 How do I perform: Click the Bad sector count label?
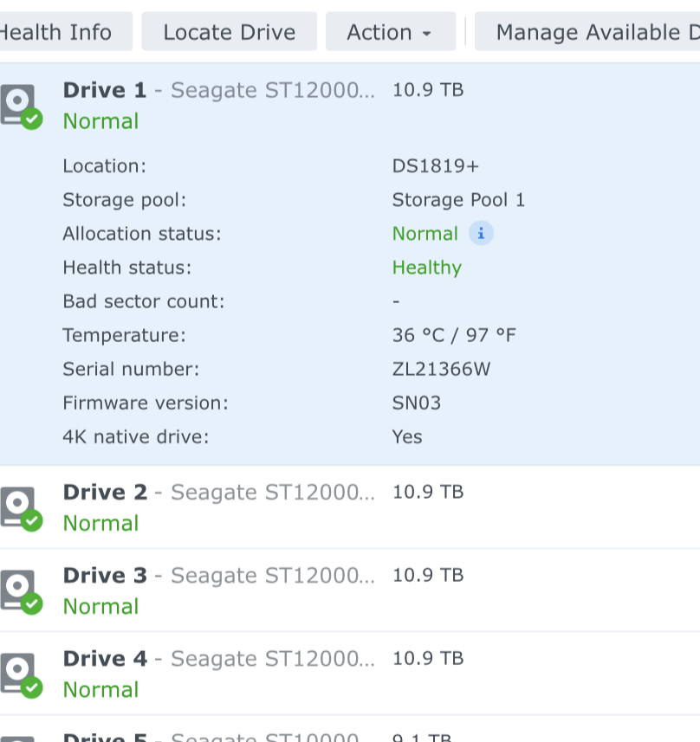coord(144,301)
